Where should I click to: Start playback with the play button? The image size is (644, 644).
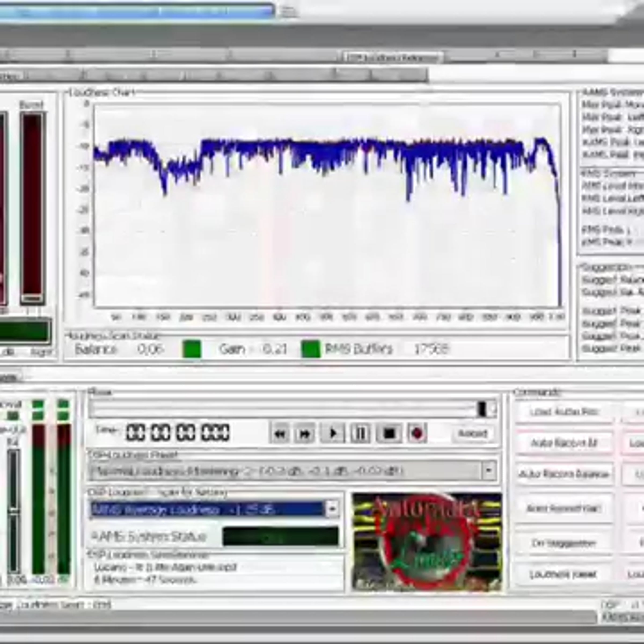click(332, 433)
